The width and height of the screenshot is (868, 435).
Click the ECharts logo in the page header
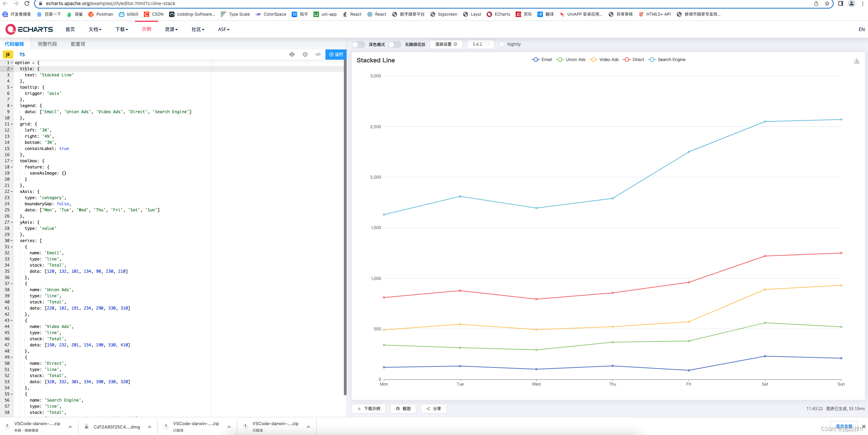(x=29, y=29)
